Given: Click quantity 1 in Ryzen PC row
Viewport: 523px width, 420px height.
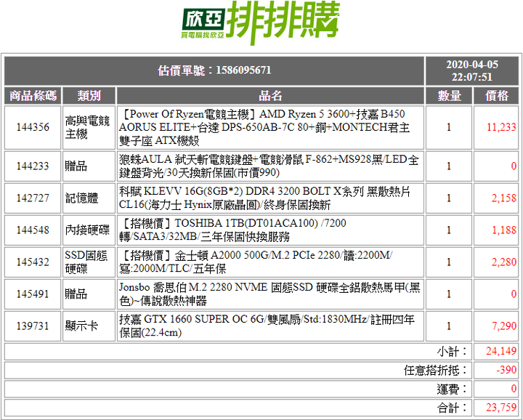Looking at the screenshot, I should (449, 127).
